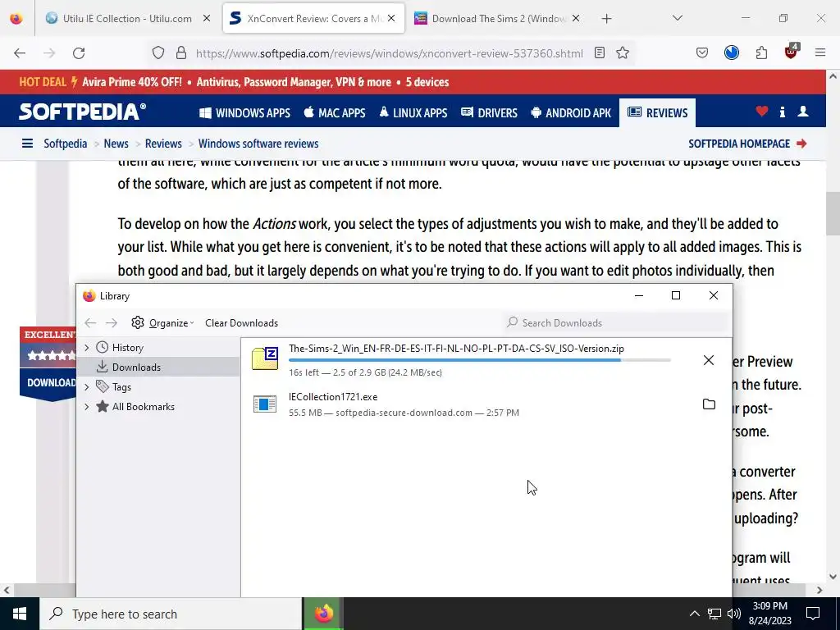840x630 pixels.
Task: Open the Reviews menu item
Action: coord(657,113)
